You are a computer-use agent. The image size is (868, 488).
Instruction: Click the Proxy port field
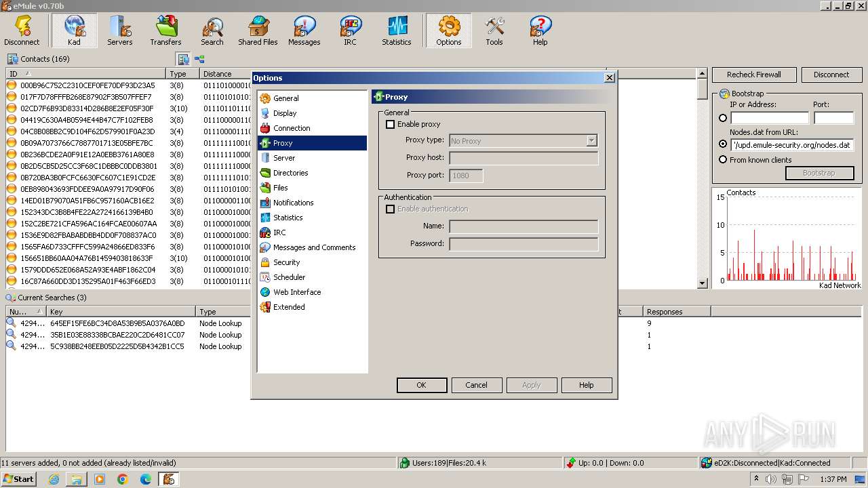pos(466,176)
